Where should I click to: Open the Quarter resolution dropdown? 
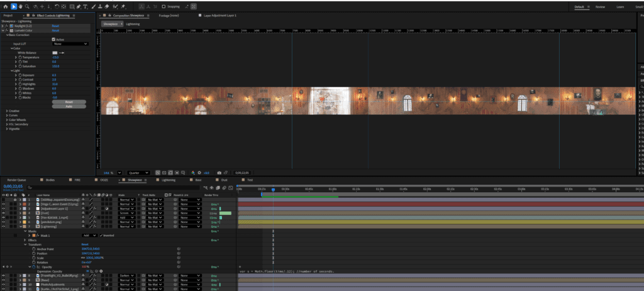138,173
